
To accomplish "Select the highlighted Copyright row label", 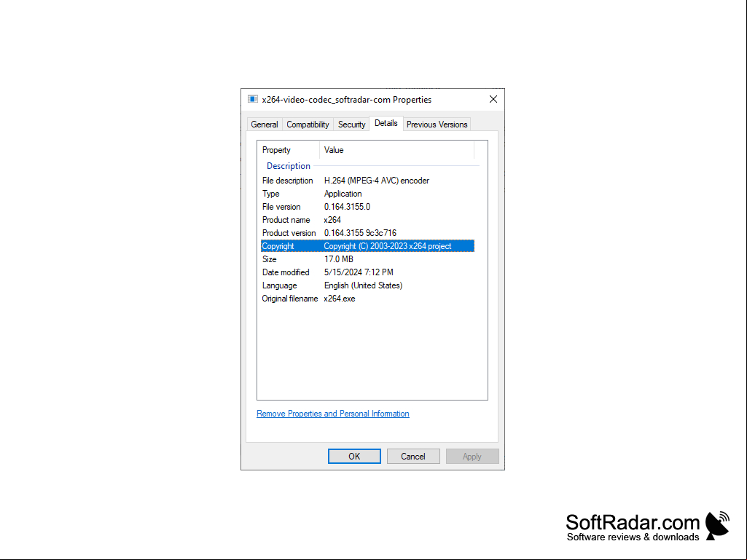I will (278, 246).
